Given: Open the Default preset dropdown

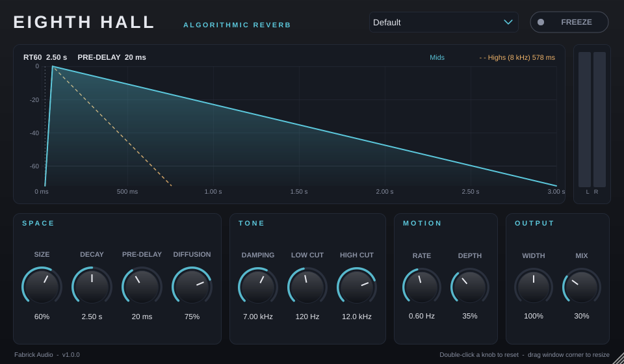Looking at the screenshot, I should coord(444,22).
